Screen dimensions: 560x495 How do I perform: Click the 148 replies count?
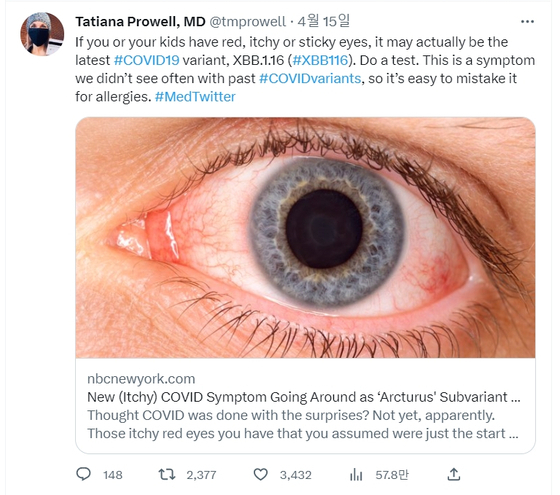113,475
